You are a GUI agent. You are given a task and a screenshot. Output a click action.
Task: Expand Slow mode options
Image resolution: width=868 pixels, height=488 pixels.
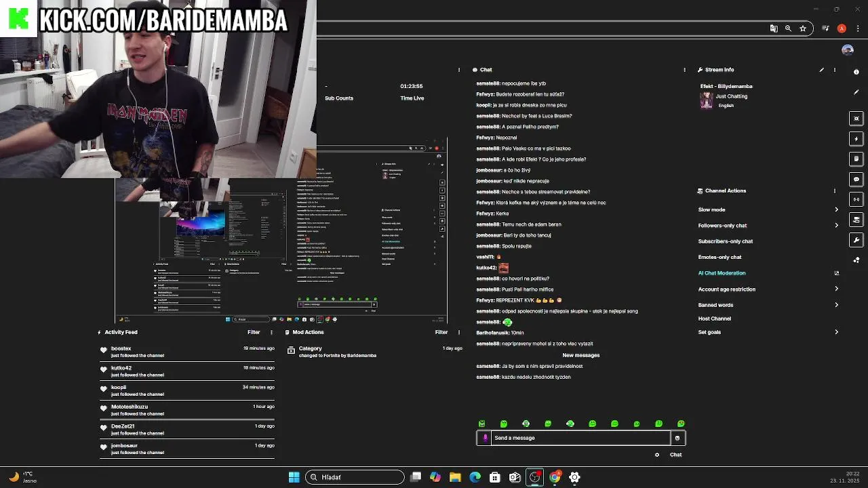point(836,210)
